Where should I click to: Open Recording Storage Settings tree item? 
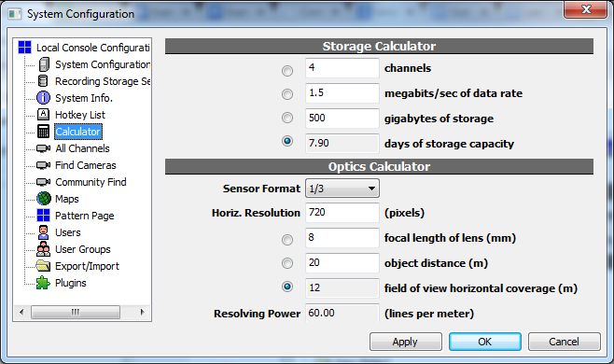pyautogui.click(x=103, y=81)
